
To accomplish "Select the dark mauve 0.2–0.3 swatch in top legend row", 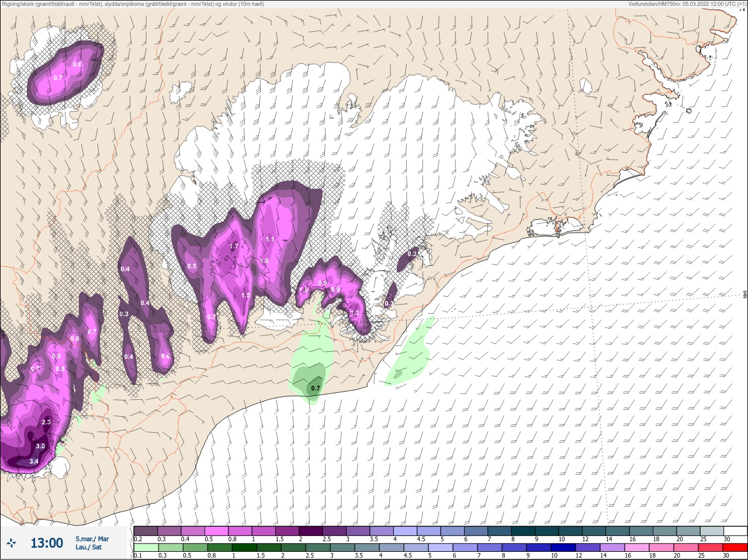I will (146, 531).
